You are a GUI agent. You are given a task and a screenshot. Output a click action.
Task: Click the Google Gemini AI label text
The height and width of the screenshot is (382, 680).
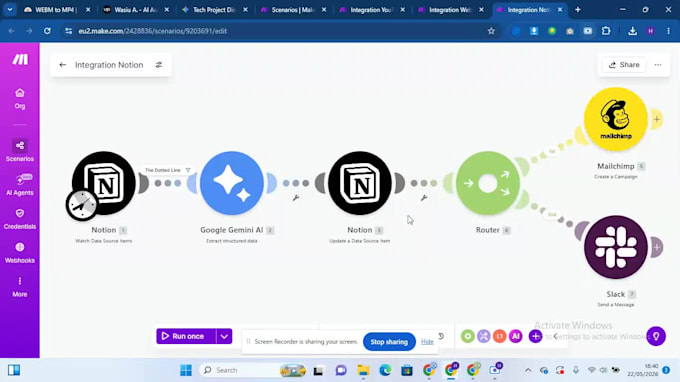(x=232, y=230)
